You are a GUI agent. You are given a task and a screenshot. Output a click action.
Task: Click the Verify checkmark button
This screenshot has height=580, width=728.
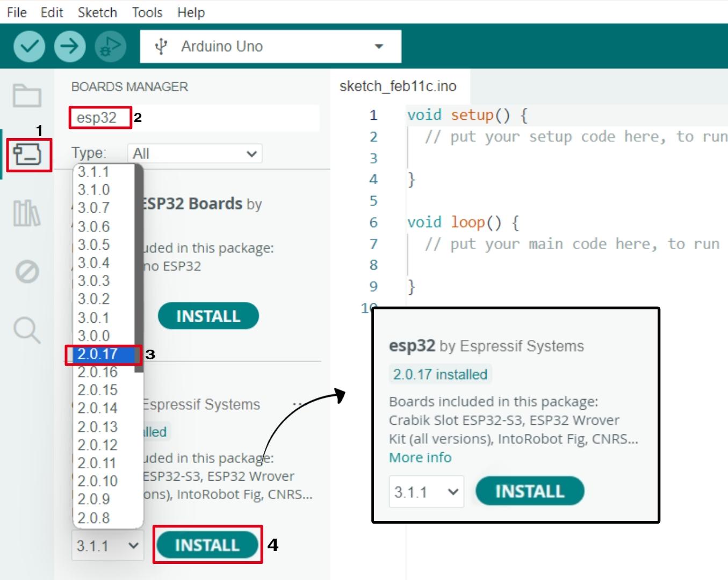(29, 46)
